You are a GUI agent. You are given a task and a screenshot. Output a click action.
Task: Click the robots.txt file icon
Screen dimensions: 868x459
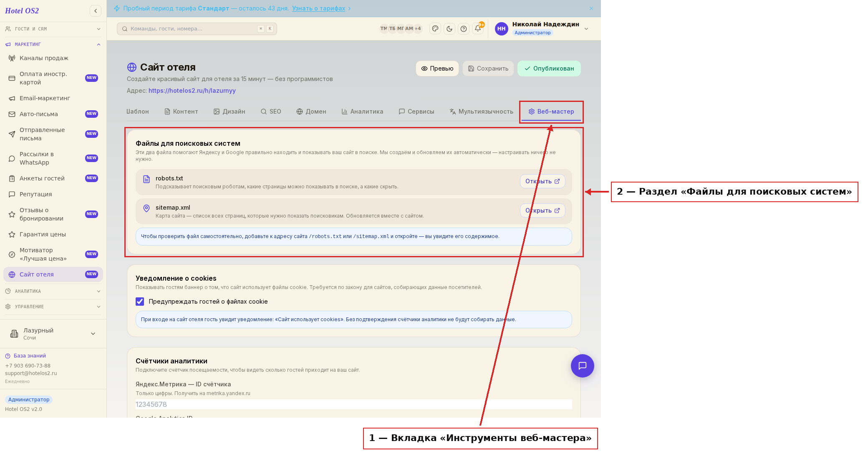click(146, 179)
